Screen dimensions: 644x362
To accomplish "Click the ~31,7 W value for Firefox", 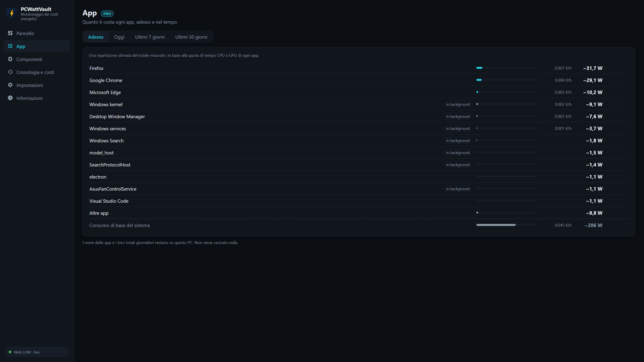I will coord(593,68).
